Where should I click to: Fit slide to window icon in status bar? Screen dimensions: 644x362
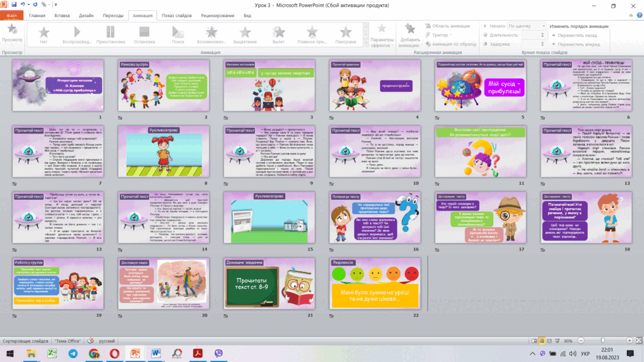[639, 341]
